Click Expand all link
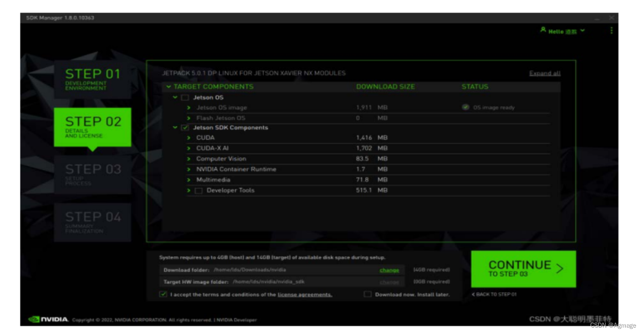This screenshot has height=334, width=644. pyautogui.click(x=544, y=74)
